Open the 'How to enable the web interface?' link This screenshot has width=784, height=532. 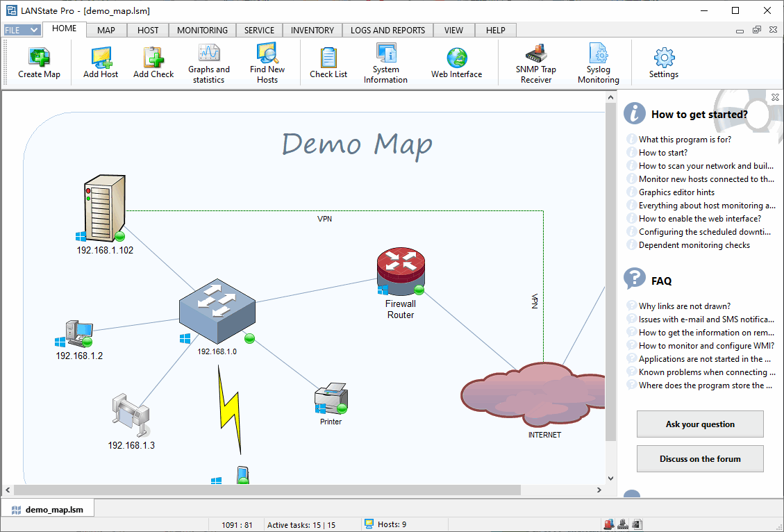[x=699, y=219]
